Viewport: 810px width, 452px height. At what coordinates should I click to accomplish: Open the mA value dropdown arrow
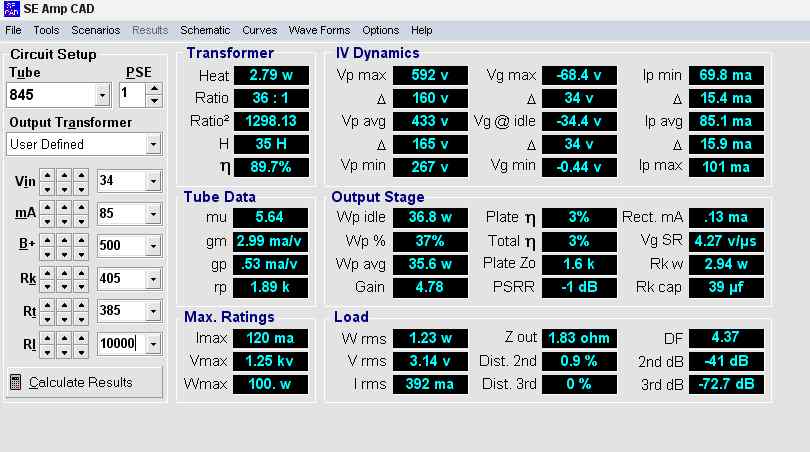click(x=153, y=214)
